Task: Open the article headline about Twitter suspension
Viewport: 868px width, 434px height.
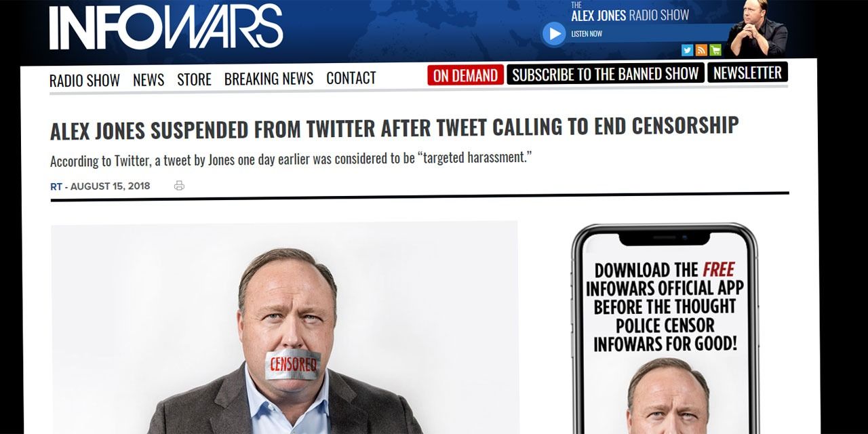Action: point(395,127)
